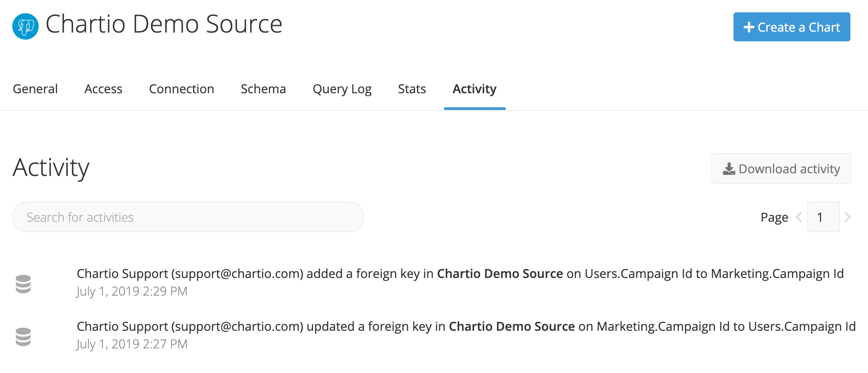View the Schema tab
868x373 pixels.
coord(263,89)
